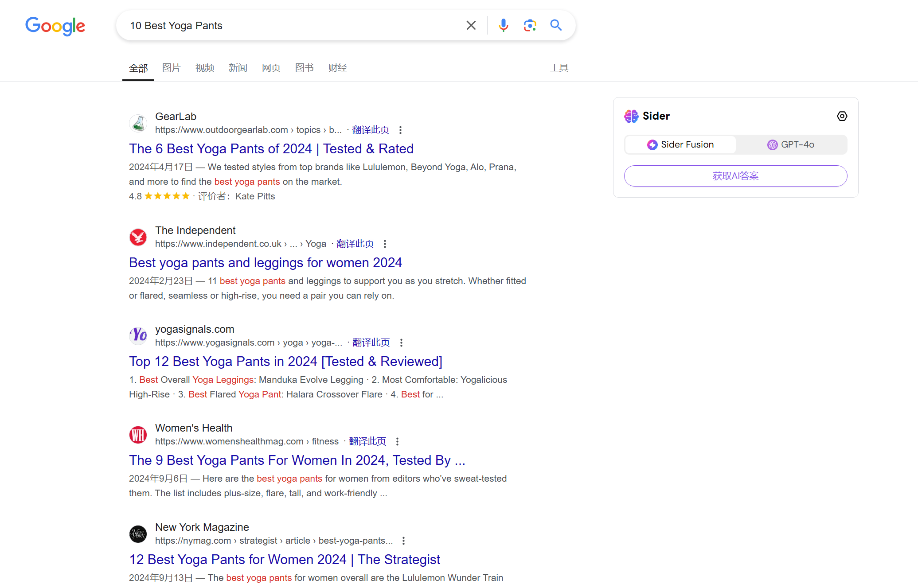Switch to the 新闻 tab
The height and width of the screenshot is (588, 918).
tap(238, 68)
